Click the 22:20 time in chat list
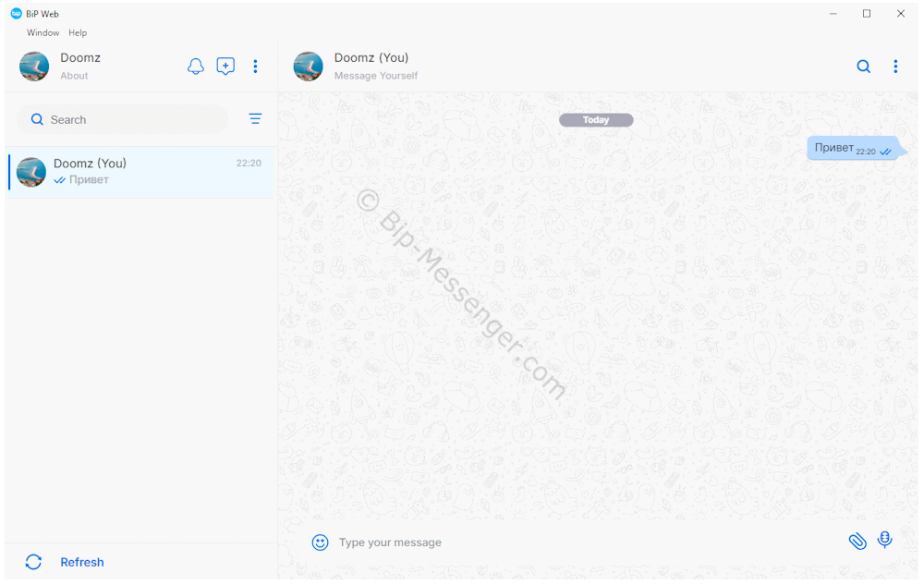The width and height of the screenshot is (924, 585). tap(249, 164)
